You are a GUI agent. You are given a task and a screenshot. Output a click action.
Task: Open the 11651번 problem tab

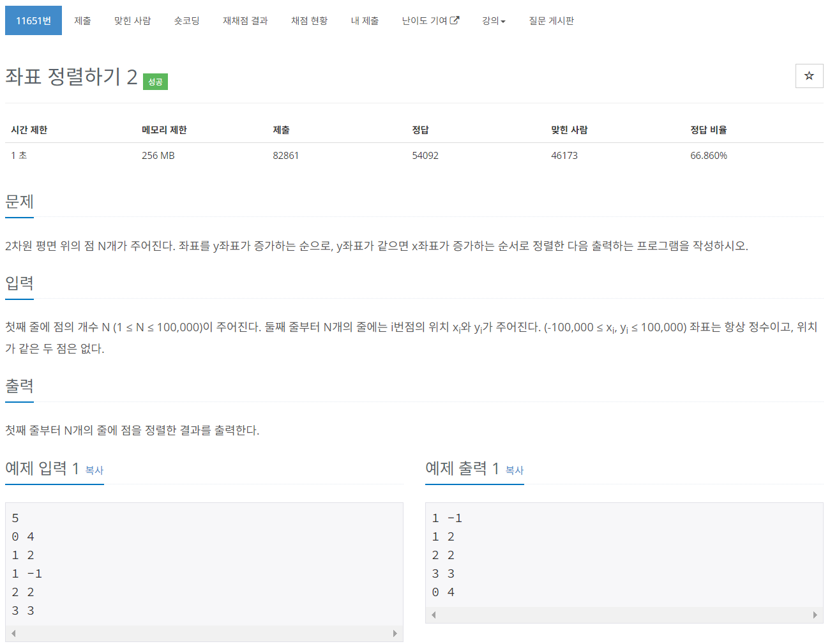[33, 20]
